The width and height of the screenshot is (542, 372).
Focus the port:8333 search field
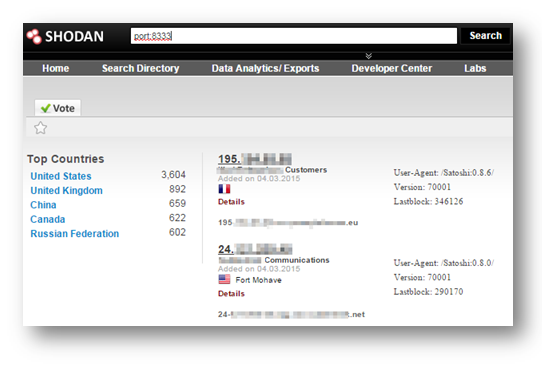click(x=294, y=36)
